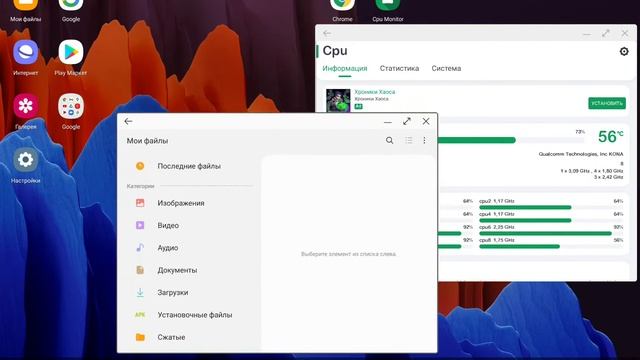Open the Загрузки category
This screenshot has height=360, width=640.
pos(173,292)
